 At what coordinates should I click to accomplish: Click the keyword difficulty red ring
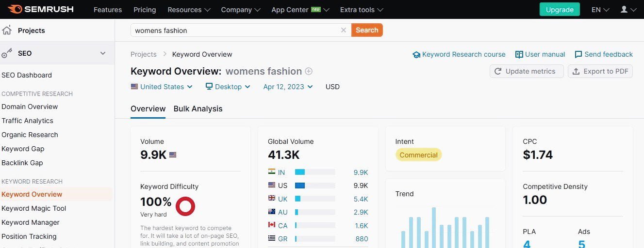coord(185,206)
